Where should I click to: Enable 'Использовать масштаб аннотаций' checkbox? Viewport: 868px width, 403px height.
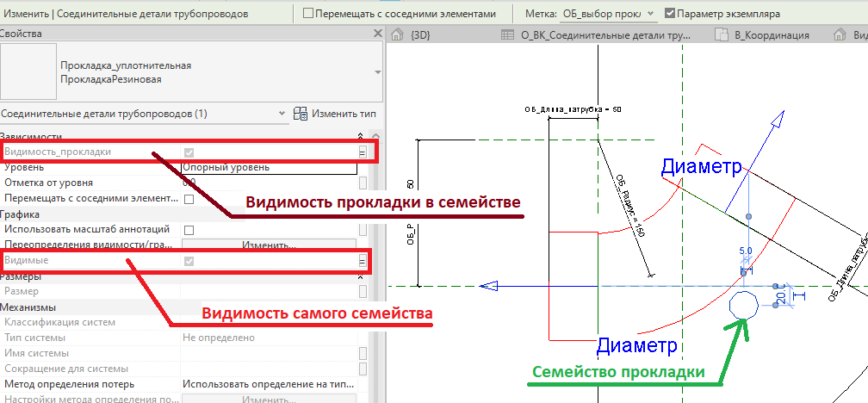point(189,230)
